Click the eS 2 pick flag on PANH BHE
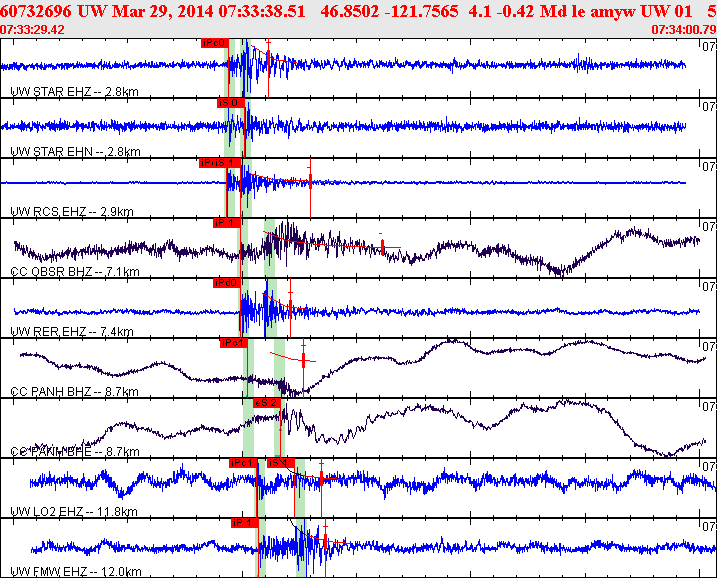The width and height of the screenshot is (717, 578). 267,403
